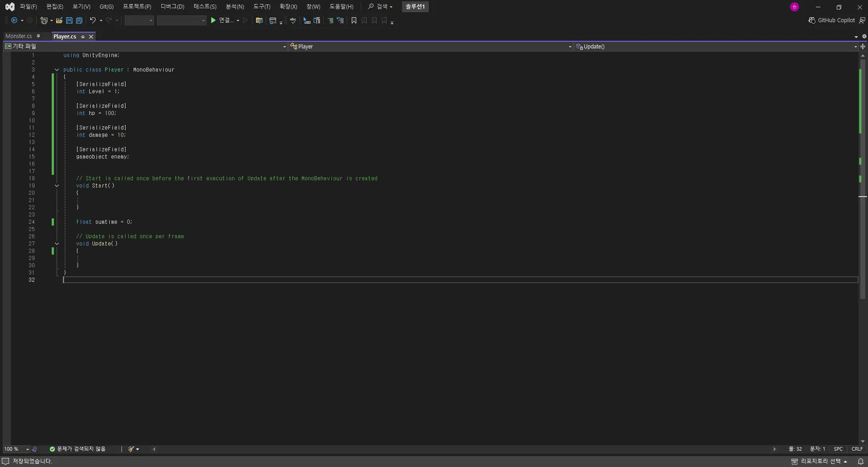Image resolution: width=868 pixels, height=467 pixels.
Task: Toggle a bookmark on the current line
Action: point(354,20)
